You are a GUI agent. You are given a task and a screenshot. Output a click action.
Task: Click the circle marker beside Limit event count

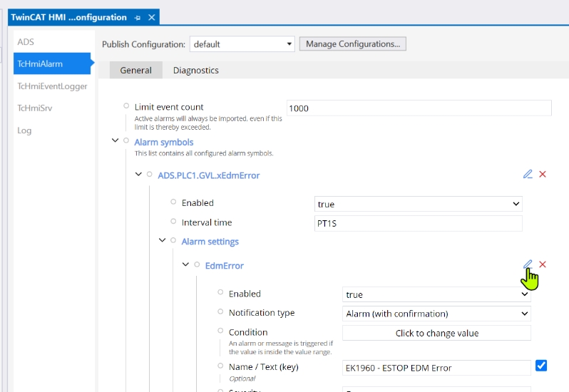126,106
